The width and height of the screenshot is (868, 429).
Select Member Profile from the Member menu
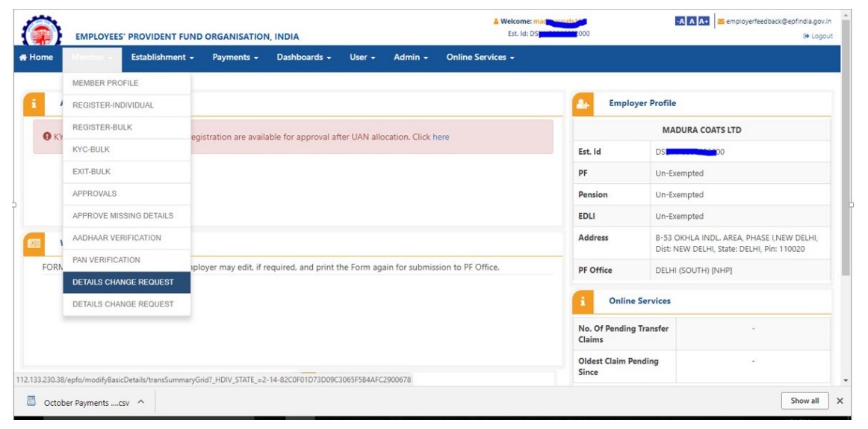pos(105,83)
